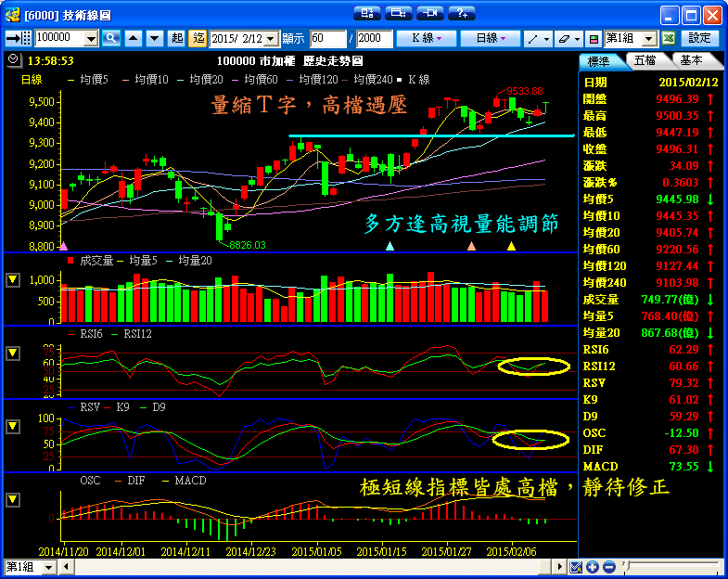Click the up arrow for previous stock

133,38
